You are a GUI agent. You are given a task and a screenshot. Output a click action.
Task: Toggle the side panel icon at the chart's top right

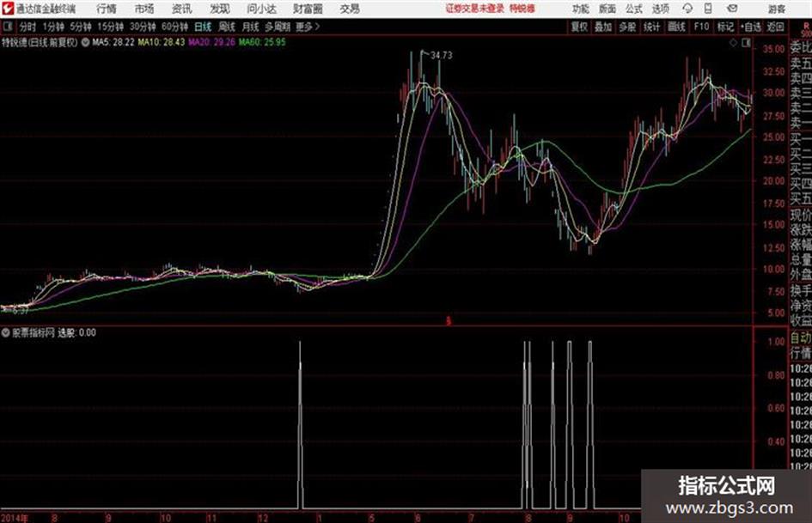[746, 43]
